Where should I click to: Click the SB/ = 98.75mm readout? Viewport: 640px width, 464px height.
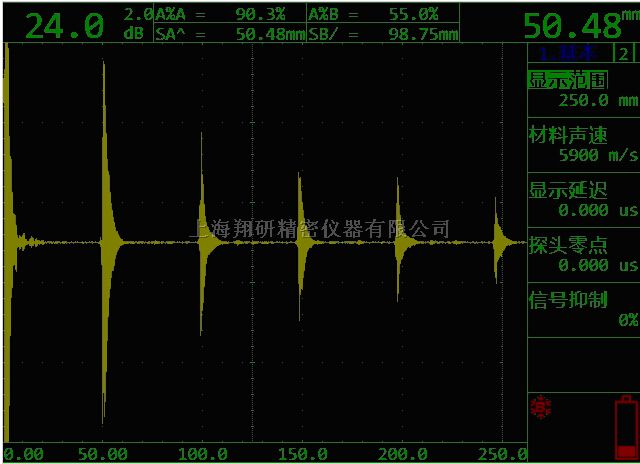383,34
